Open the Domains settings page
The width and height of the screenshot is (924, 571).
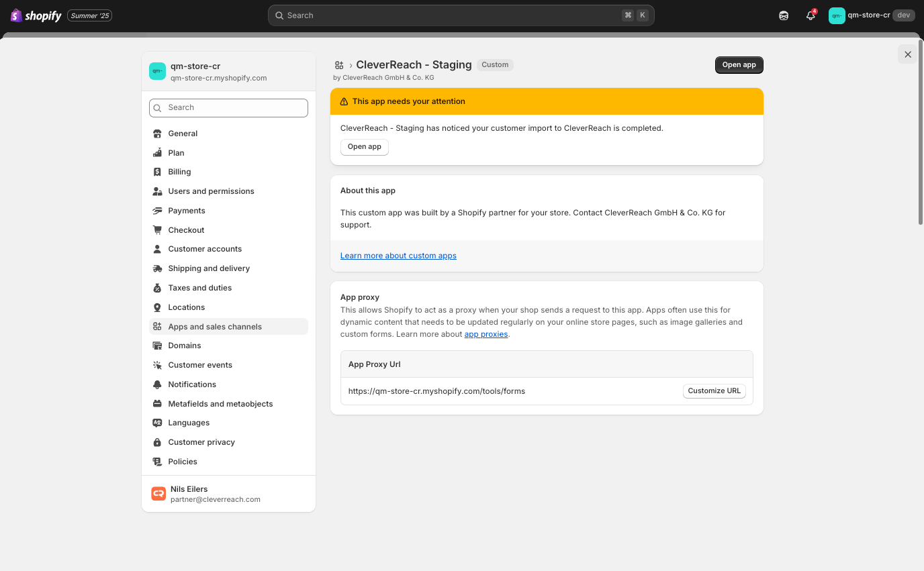228,346
